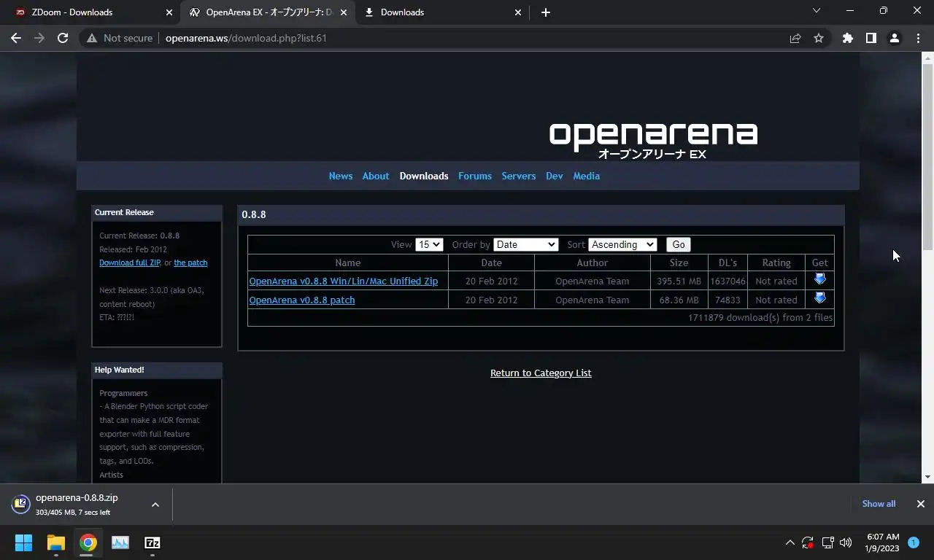Click Show all downloads
The width and height of the screenshot is (934, 560).
879,504
